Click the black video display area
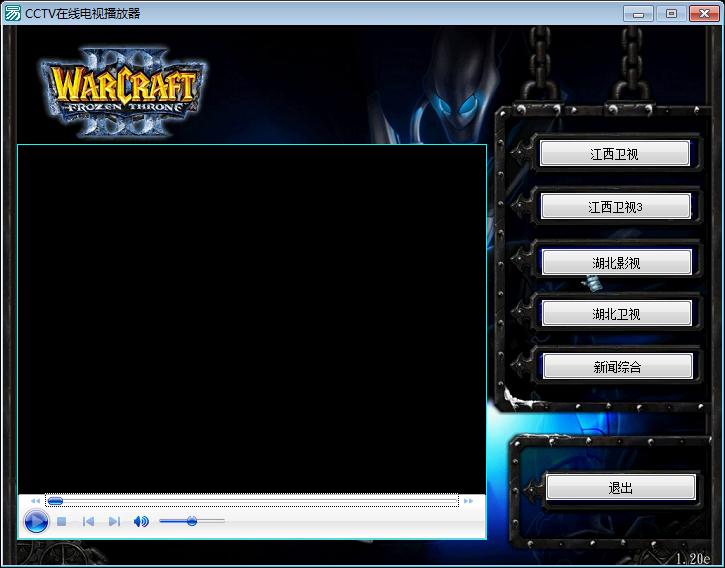The image size is (725, 568). tap(252, 319)
